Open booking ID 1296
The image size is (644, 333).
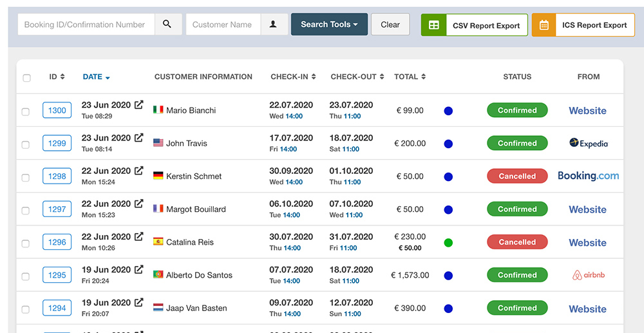(57, 242)
